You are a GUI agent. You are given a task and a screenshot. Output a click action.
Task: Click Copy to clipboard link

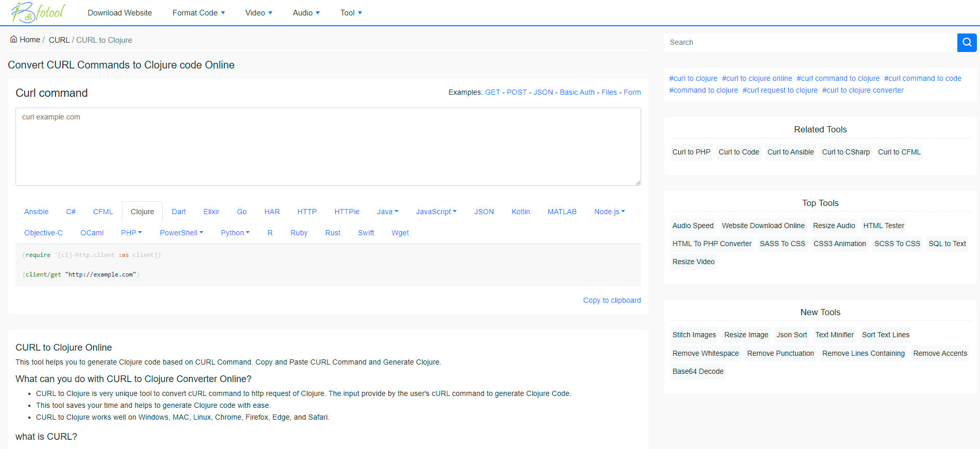612,300
